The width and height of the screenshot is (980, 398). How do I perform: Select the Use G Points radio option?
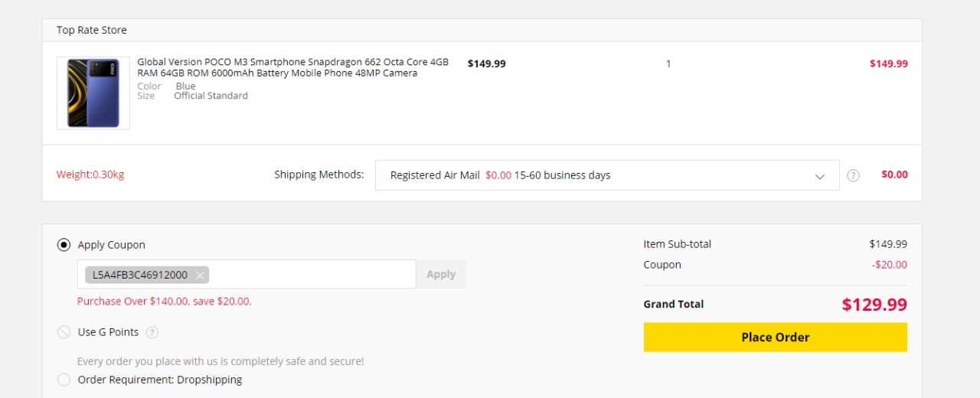point(64,332)
